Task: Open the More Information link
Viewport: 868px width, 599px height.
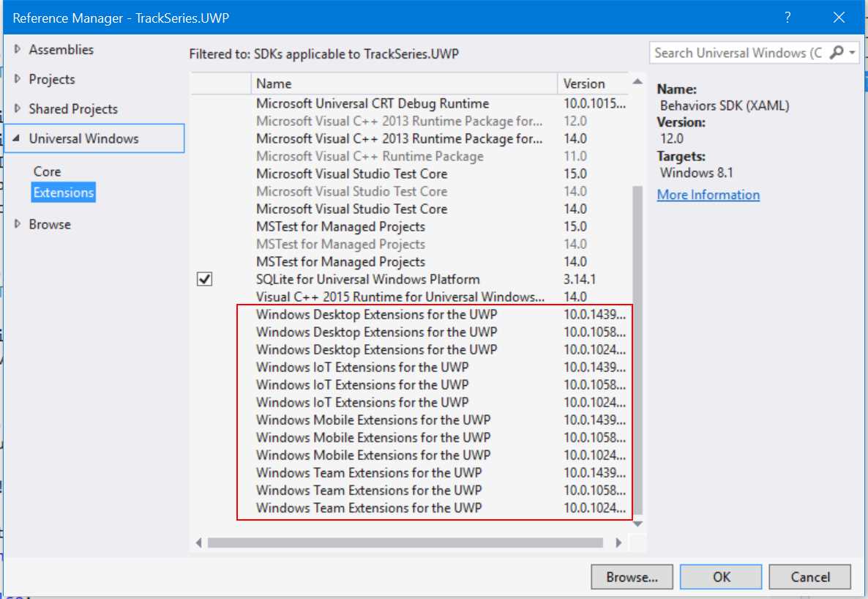Action: [x=708, y=195]
